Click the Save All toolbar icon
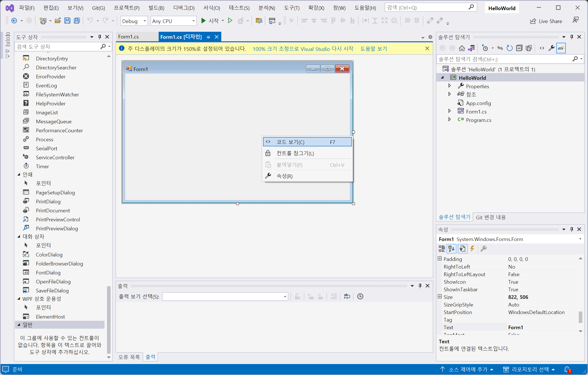The image size is (588, 375). [77, 21]
